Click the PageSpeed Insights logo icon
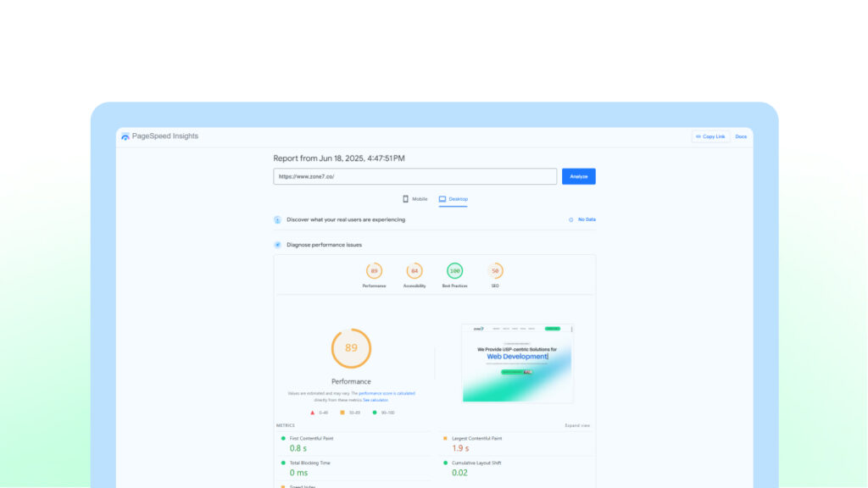Screen dimensions: 868x488 pyautogui.click(x=125, y=136)
